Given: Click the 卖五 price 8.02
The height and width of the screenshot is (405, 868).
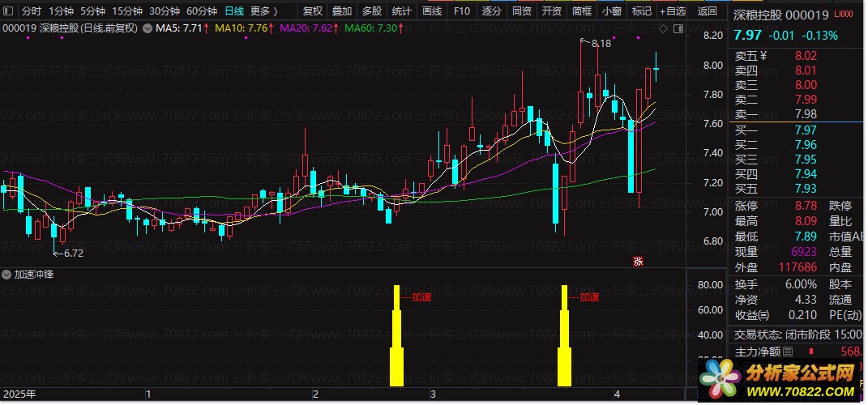Looking at the screenshot, I should click(x=806, y=56).
